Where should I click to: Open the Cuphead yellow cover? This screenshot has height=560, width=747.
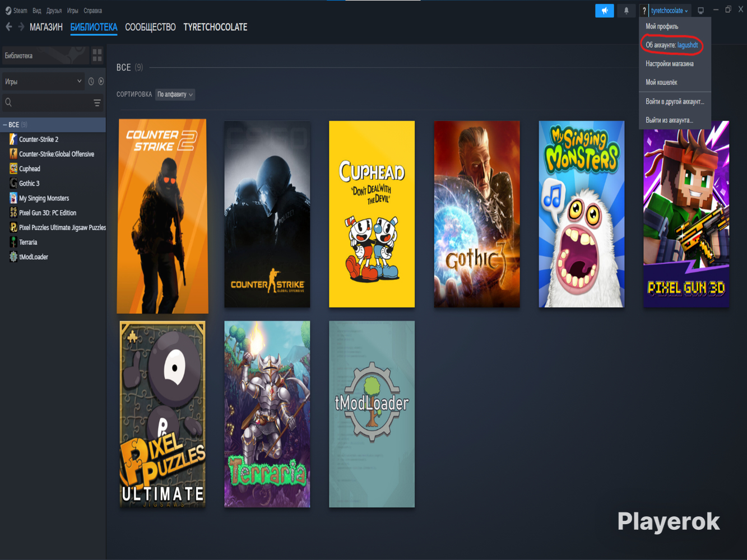(x=372, y=214)
